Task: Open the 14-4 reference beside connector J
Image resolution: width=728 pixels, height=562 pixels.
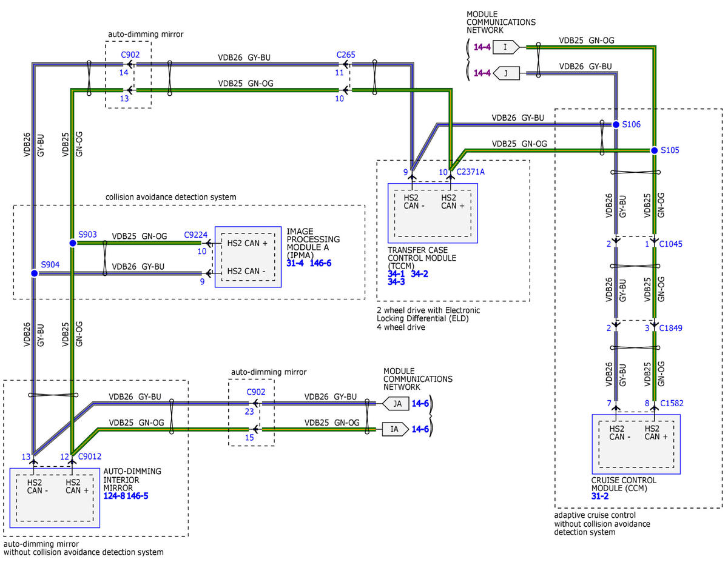Action: coord(482,73)
